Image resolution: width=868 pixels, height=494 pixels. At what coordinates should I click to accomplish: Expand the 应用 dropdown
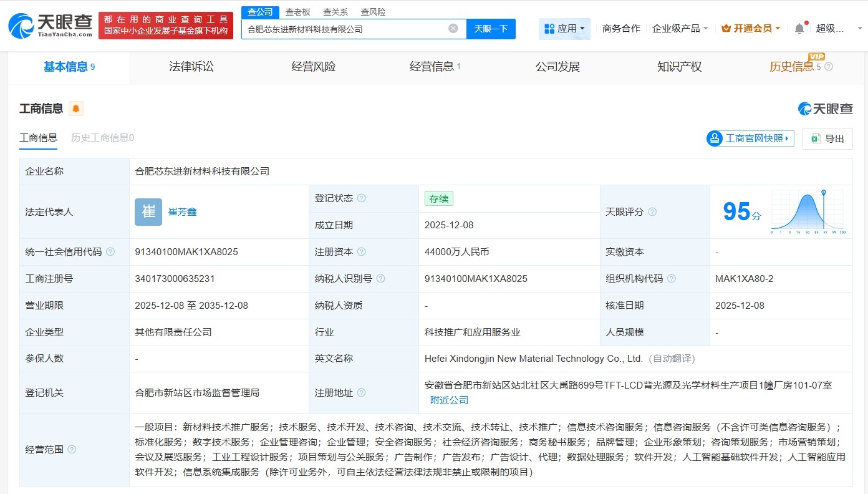(574, 28)
